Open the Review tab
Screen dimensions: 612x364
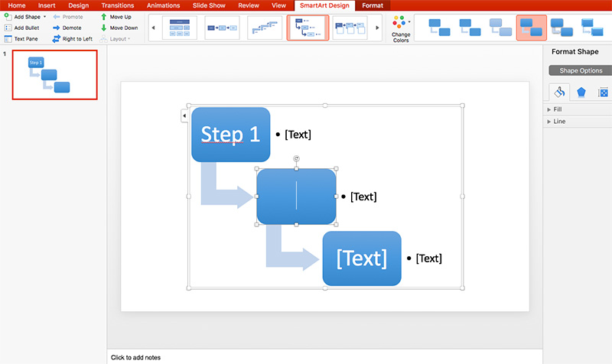[249, 5]
